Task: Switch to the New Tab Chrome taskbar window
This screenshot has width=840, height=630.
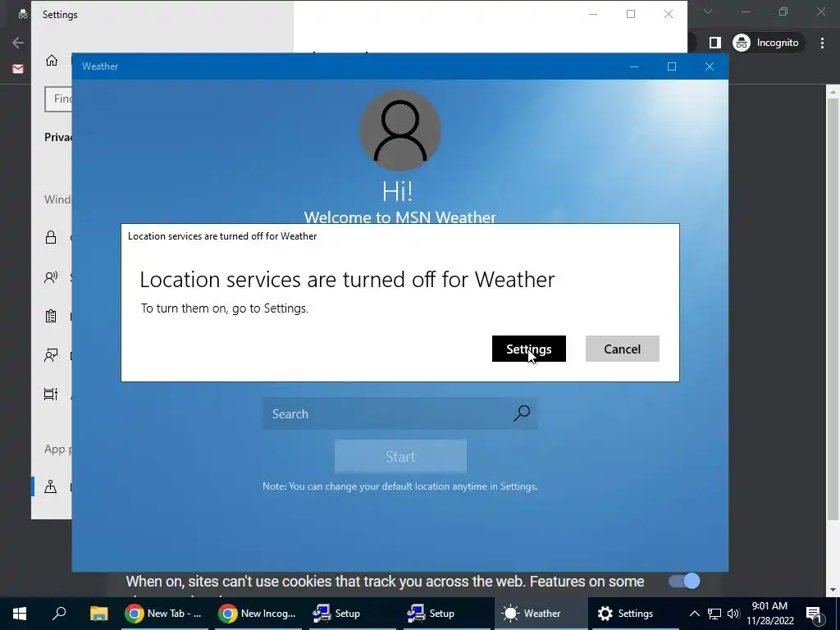Action: coord(164,614)
